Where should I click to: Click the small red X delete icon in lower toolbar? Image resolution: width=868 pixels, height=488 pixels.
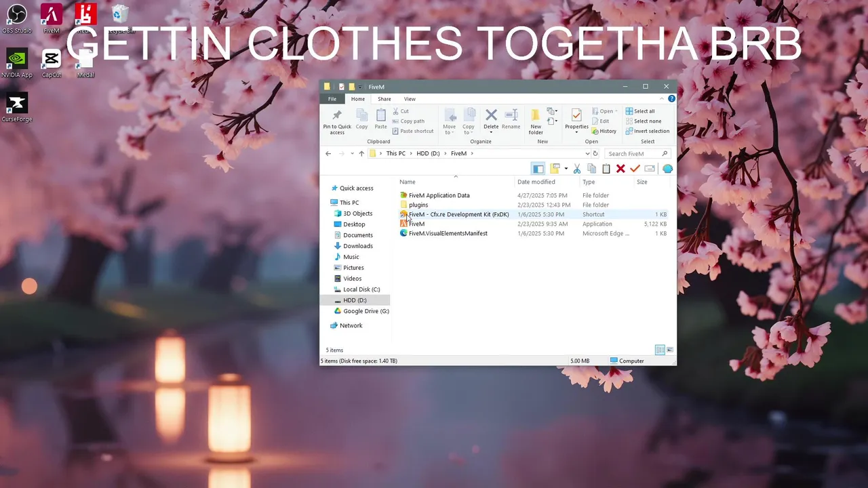coord(620,169)
